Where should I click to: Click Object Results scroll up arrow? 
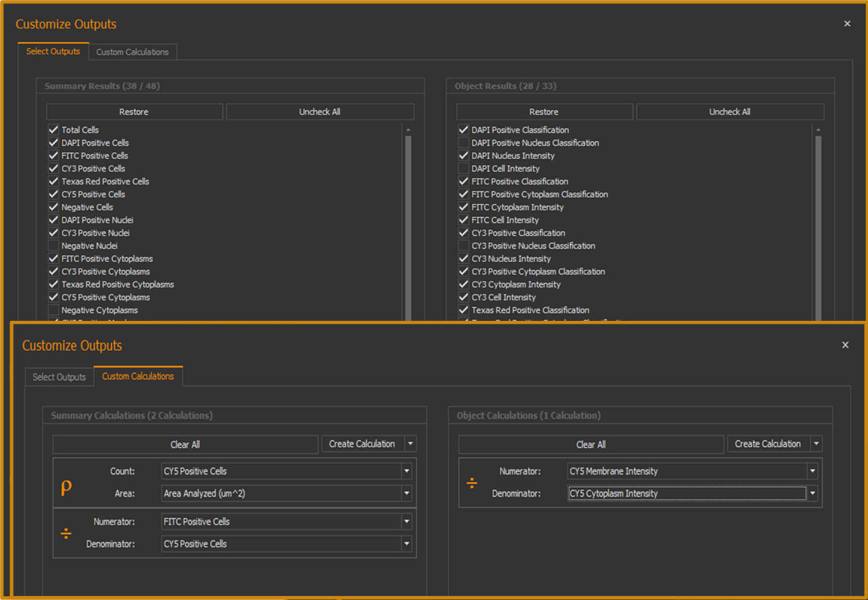tap(818, 130)
